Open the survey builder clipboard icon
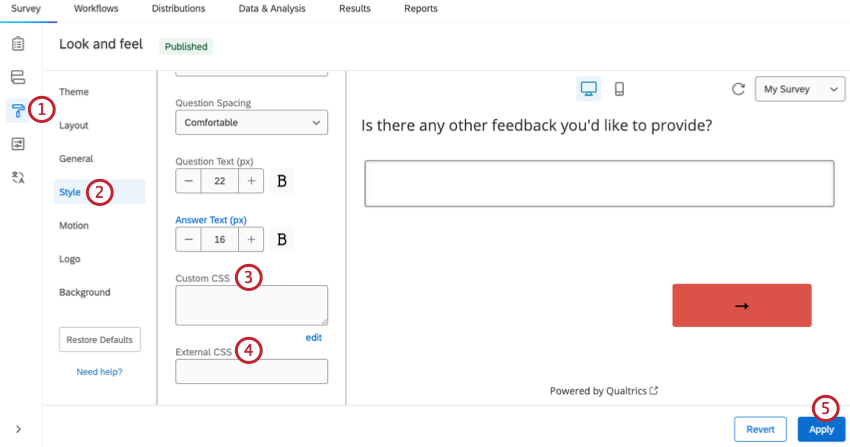The height and width of the screenshot is (447, 850). (x=18, y=44)
